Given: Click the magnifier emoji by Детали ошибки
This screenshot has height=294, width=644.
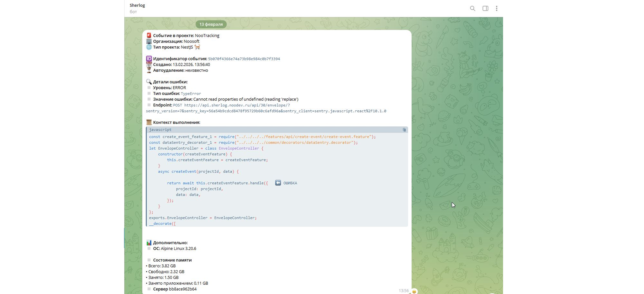Looking at the screenshot, I should [x=149, y=82].
